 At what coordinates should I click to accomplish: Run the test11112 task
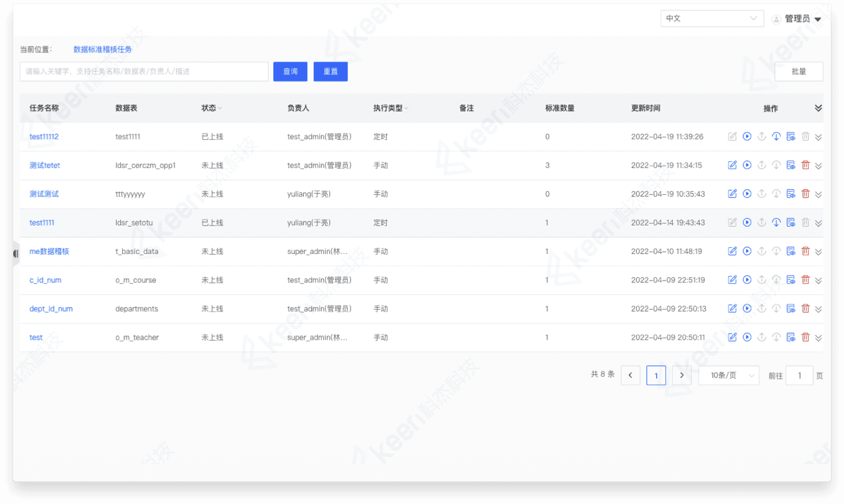[x=747, y=137]
